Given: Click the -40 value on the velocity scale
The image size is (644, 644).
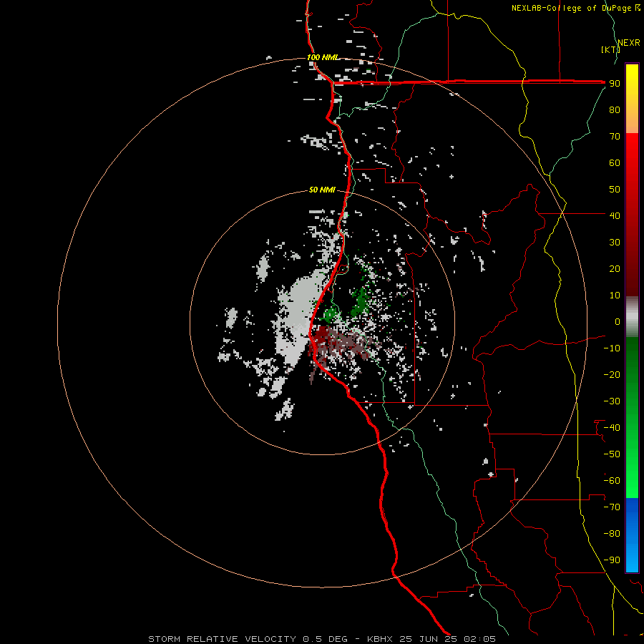Looking at the screenshot, I should 612,428.
